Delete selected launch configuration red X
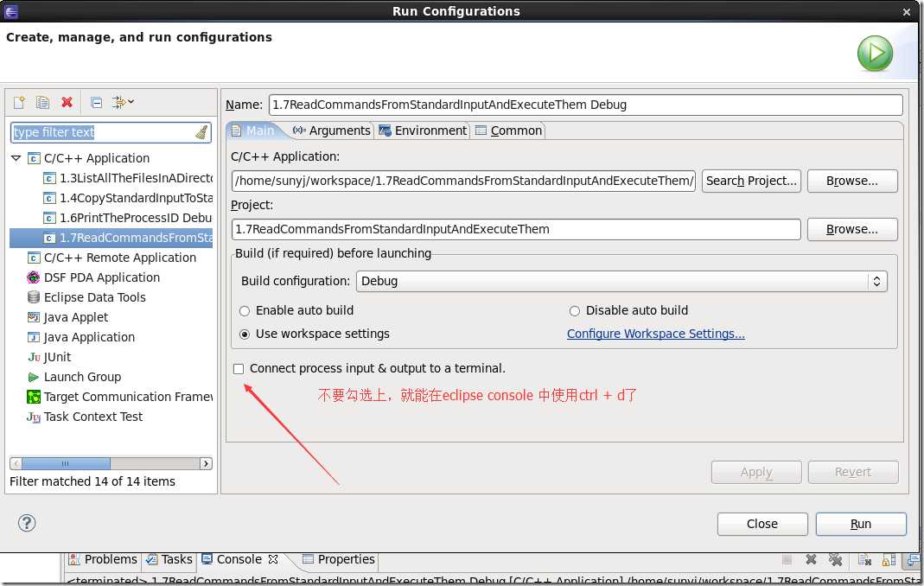 point(67,102)
